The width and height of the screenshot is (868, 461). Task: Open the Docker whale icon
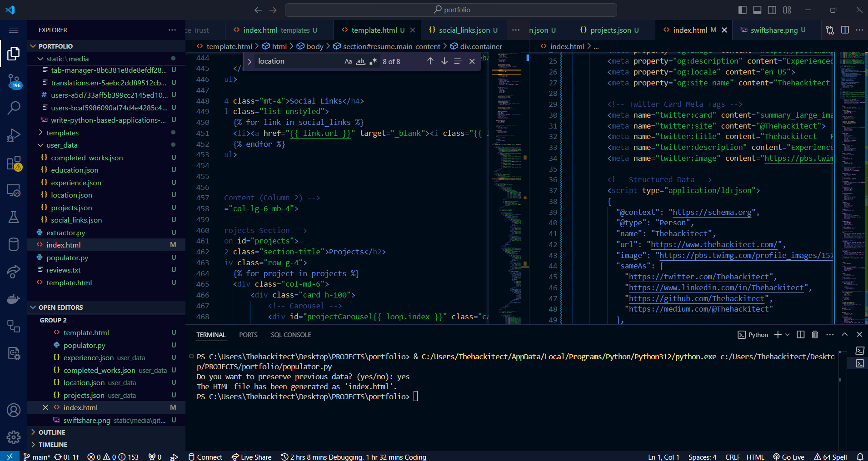pos(14,299)
